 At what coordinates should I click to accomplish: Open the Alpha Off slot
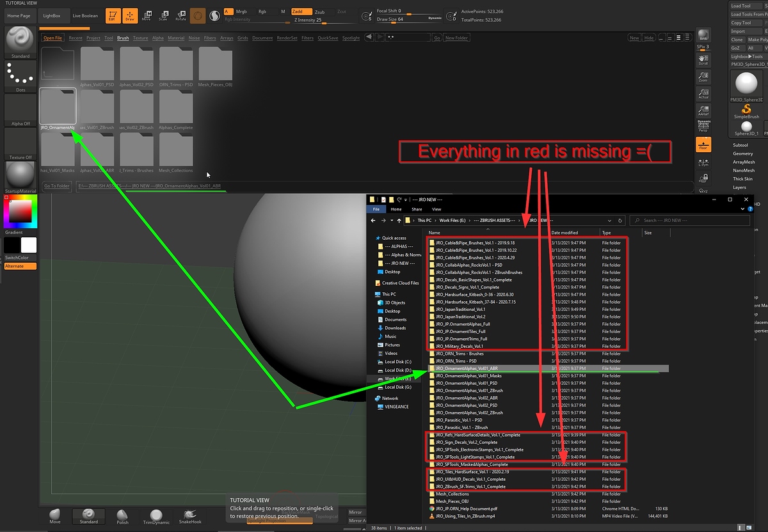[x=20, y=110]
